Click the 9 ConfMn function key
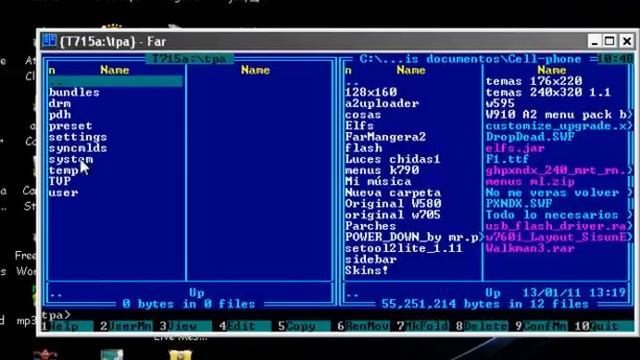Image resolution: width=640 pixels, height=360 pixels. 541,326
